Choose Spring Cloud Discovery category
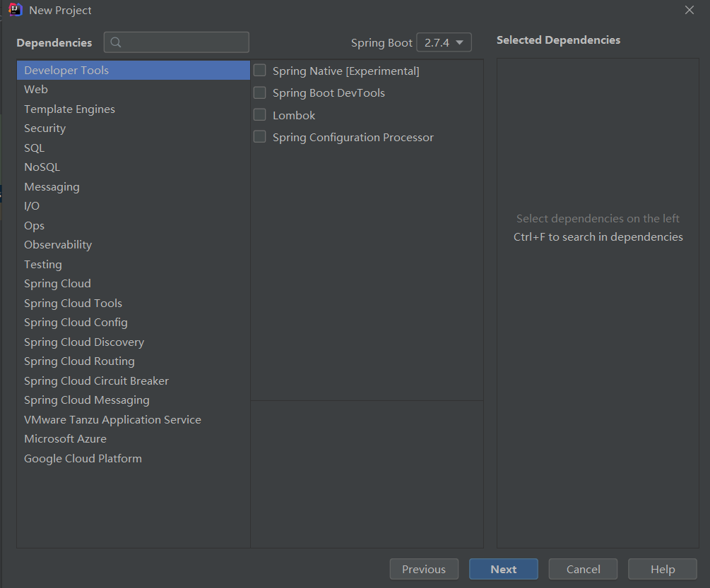The height and width of the screenshot is (588, 710). [133, 342]
